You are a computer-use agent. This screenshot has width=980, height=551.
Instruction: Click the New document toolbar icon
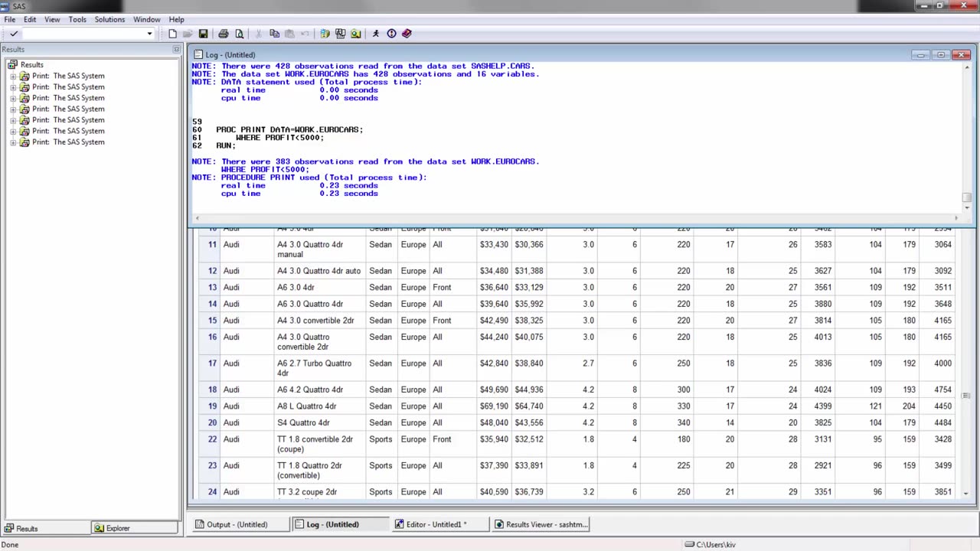tap(172, 34)
